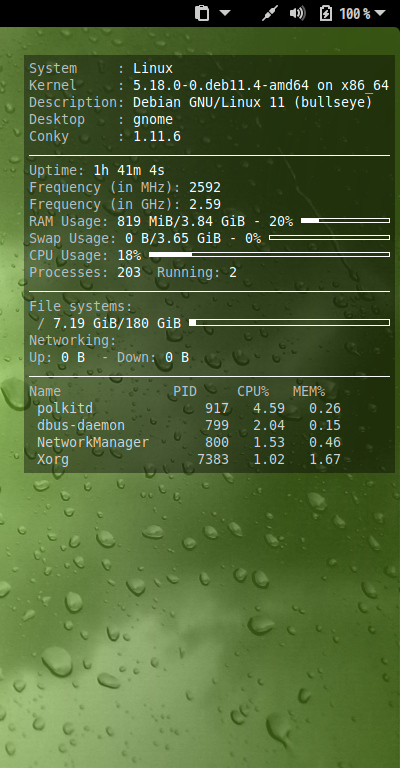
Task: Open the system menu arrow beside 100 %
Action: pos(380,13)
